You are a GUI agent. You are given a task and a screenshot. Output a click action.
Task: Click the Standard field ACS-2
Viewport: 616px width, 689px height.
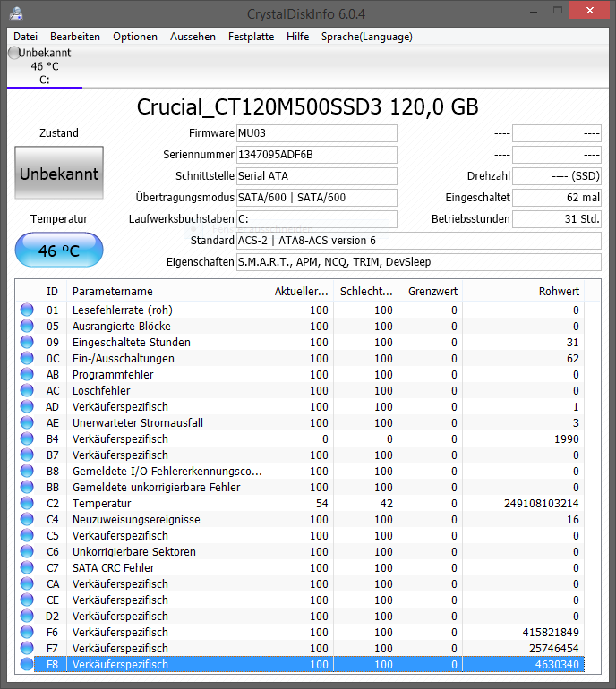pyautogui.click(x=419, y=241)
